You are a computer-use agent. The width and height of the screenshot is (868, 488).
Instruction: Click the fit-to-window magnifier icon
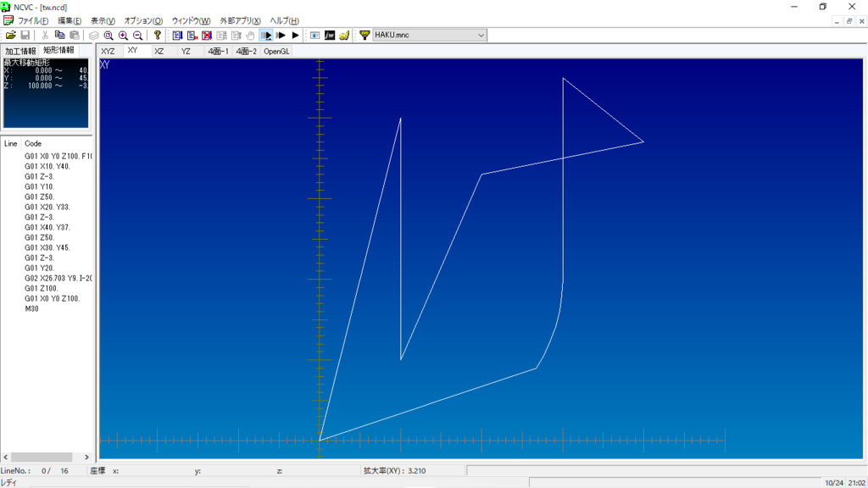pos(108,36)
